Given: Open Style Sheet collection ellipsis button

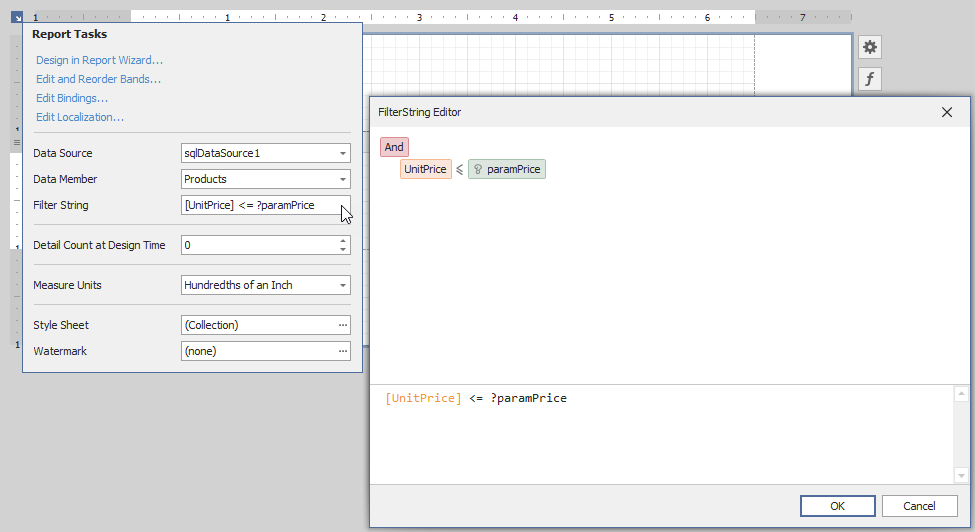Looking at the screenshot, I should pos(343,325).
